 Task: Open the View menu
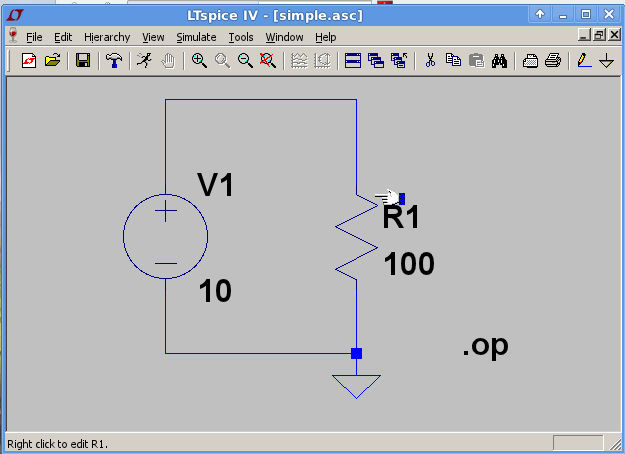(153, 37)
